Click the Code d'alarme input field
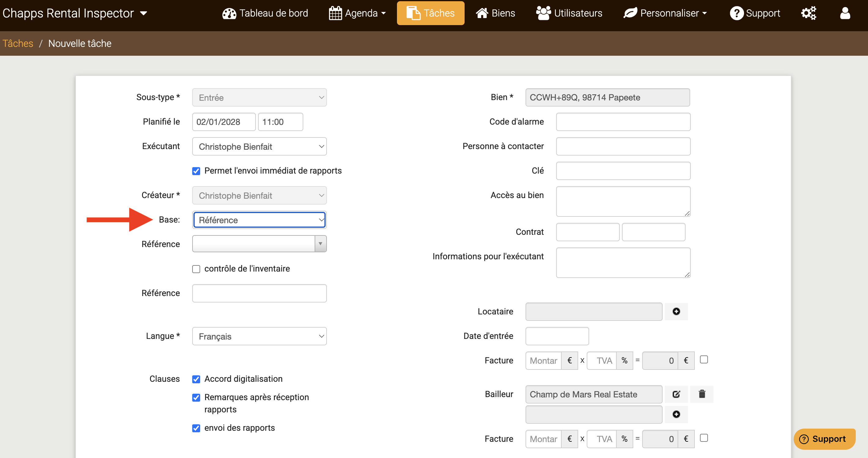 [623, 122]
